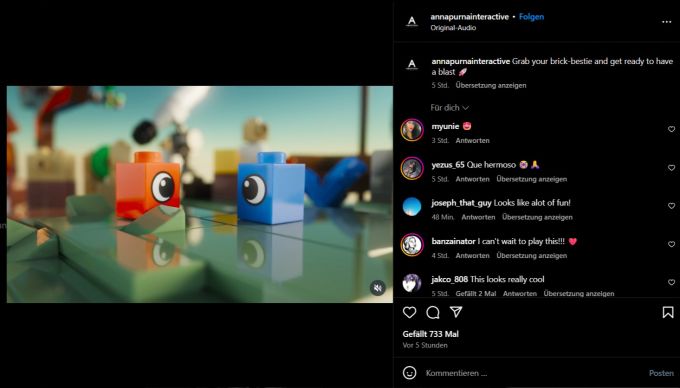Like the post with heart icon
Screen dimensions: 680x388
click(409, 312)
